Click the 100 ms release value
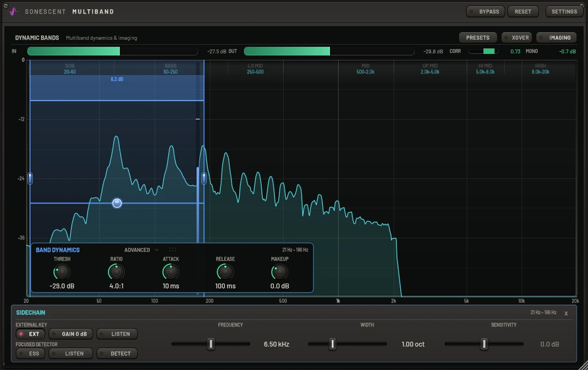This screenshot has height=370, width=588. click(225, 286)
